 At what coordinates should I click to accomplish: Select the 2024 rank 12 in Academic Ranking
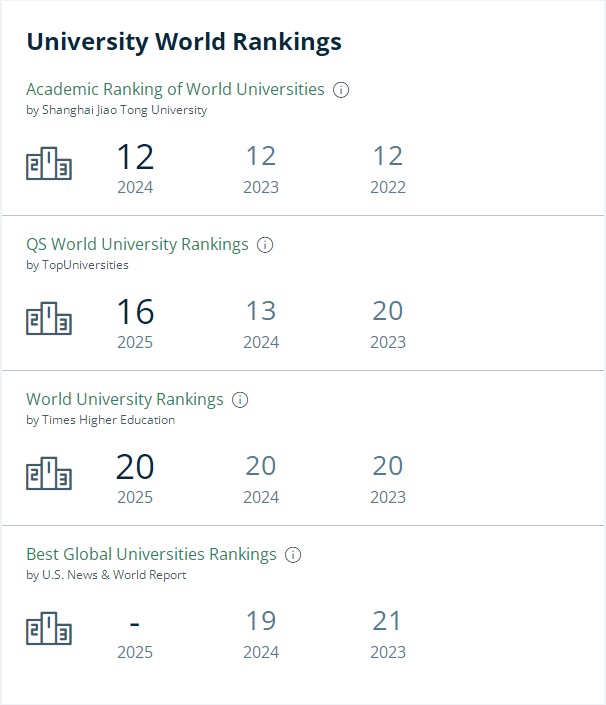click(135, 157)
